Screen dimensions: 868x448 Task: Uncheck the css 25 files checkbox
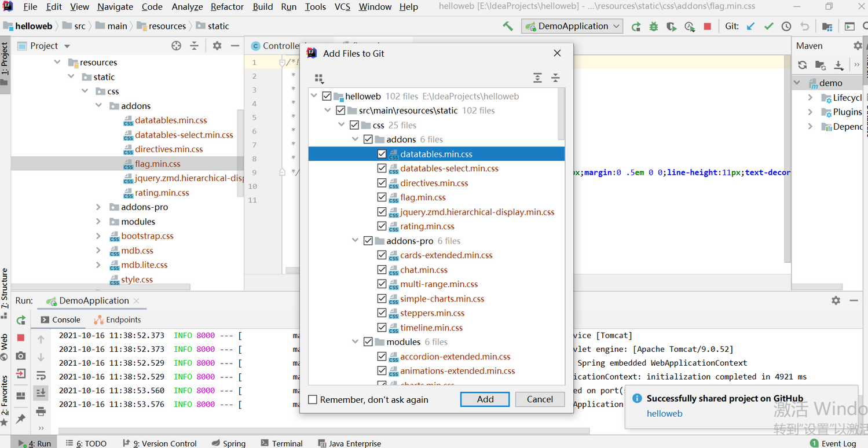[x=354, y=125]
